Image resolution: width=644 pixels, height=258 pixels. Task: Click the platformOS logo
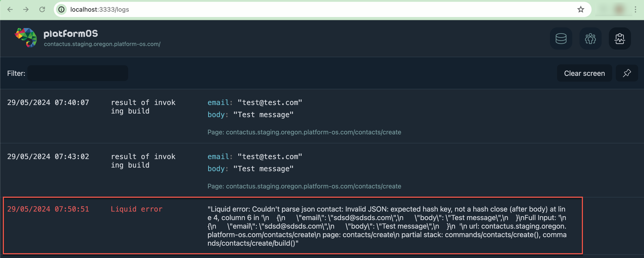(26, 38)
